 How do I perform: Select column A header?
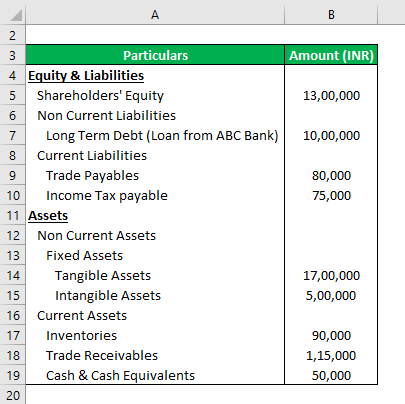(155, 15)
